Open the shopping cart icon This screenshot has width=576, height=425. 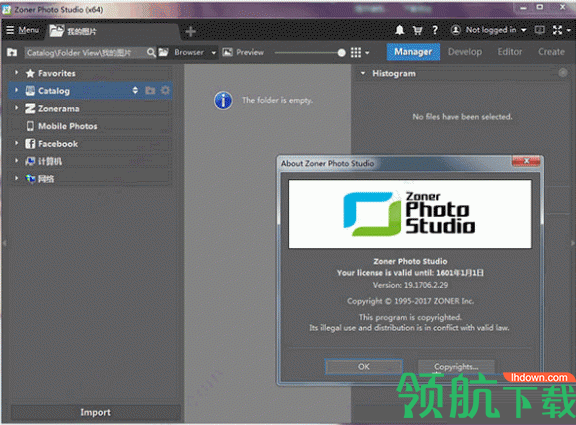pos(417,30)
